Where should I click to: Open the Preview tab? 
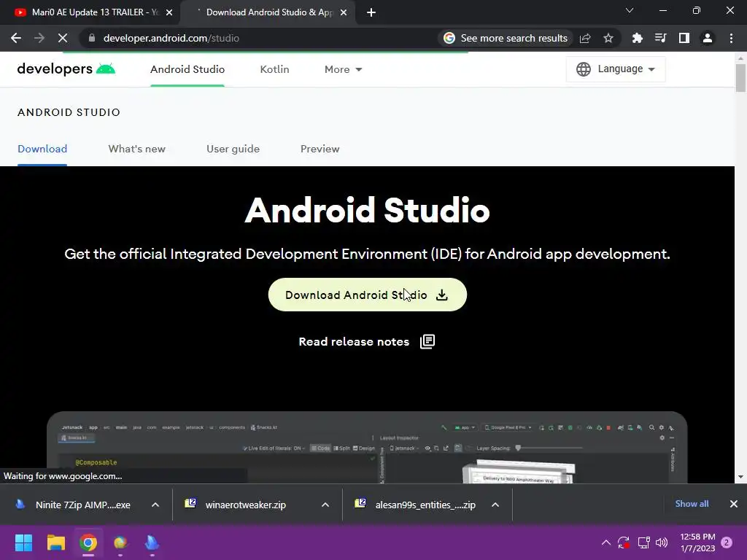point(320,149)
